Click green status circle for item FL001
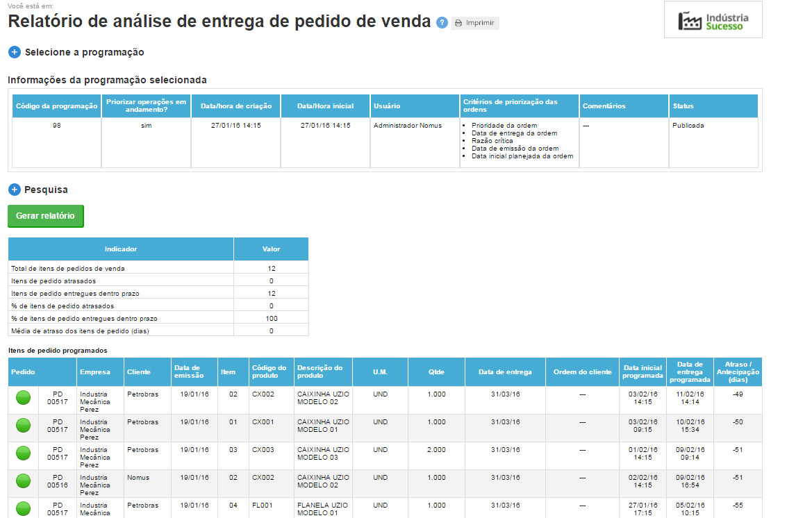Viewport: 812px width, 518px height. [x=24, y=508]
